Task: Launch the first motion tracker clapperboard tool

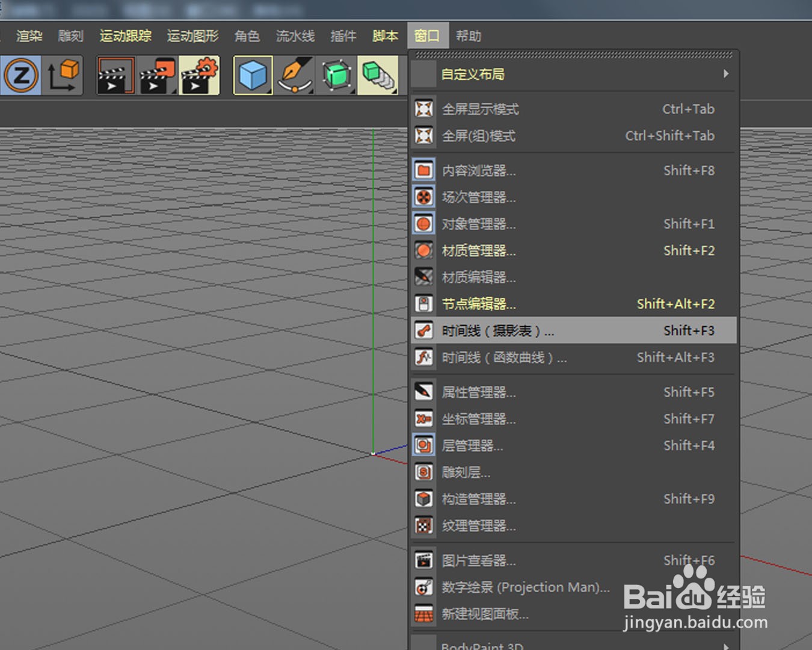Action: 115,75
